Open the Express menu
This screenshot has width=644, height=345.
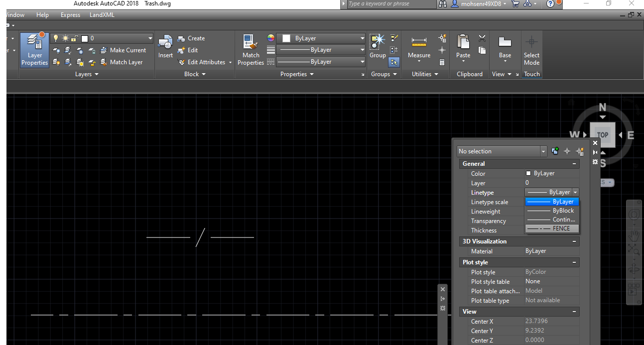(70, 14)
